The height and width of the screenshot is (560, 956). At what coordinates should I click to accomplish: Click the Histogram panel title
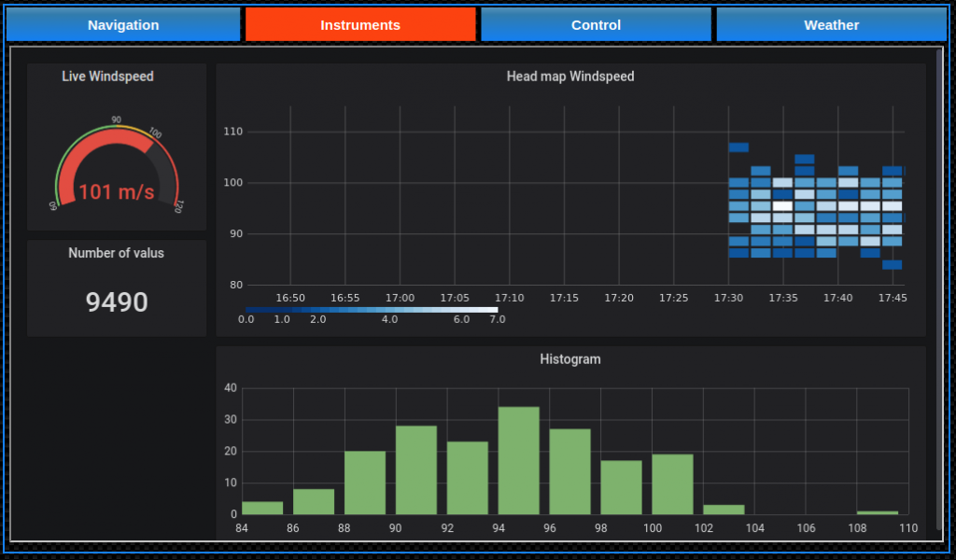569,359
